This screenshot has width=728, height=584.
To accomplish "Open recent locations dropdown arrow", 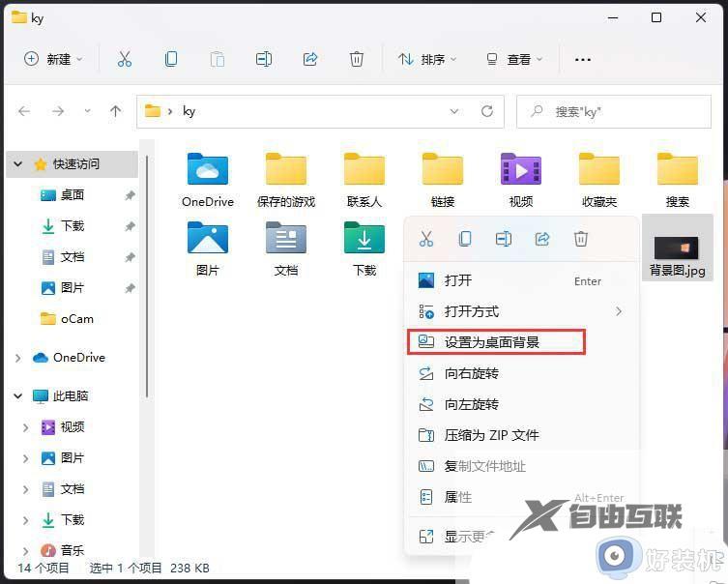I will tap(87, 111).
